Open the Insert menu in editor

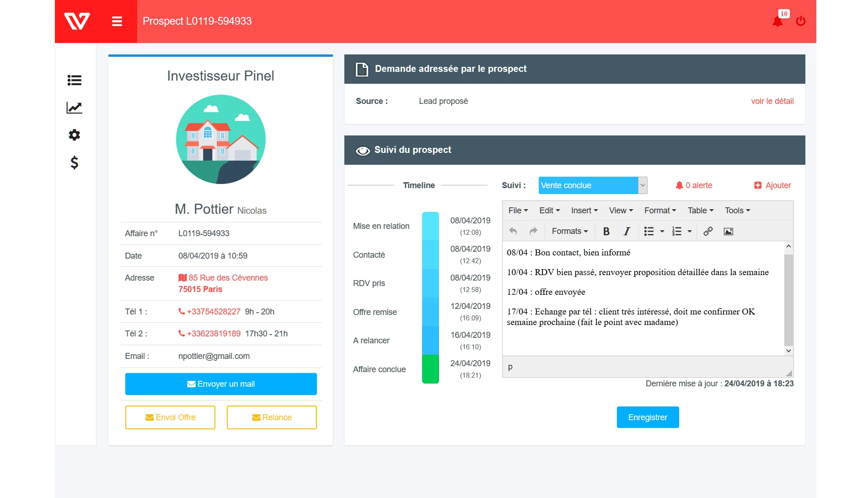[x=584, y=211]
